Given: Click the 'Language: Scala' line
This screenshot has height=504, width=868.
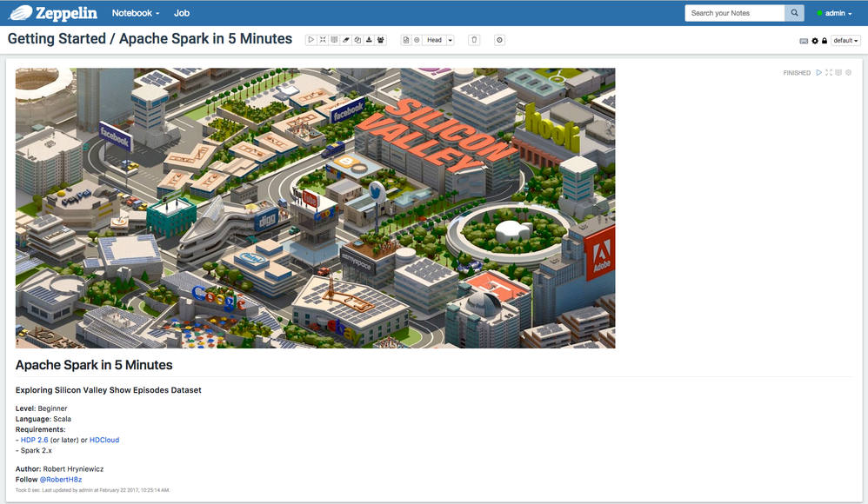Looking at the screenshot, I should [x=43, y=419].
